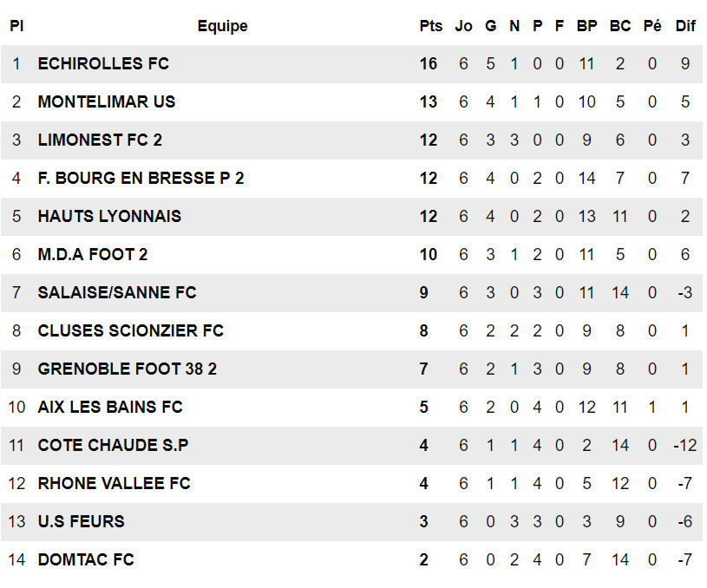Open HAUTS LYONNAIS team entry
This screenshot has height=588, width=707.
point(109,217)
